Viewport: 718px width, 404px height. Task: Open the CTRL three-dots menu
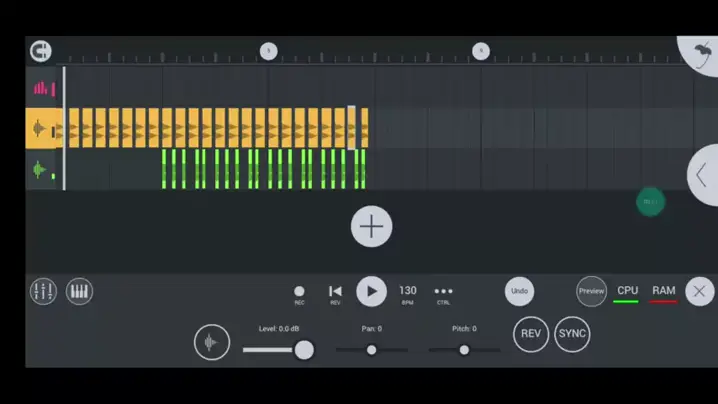point(443,291)
